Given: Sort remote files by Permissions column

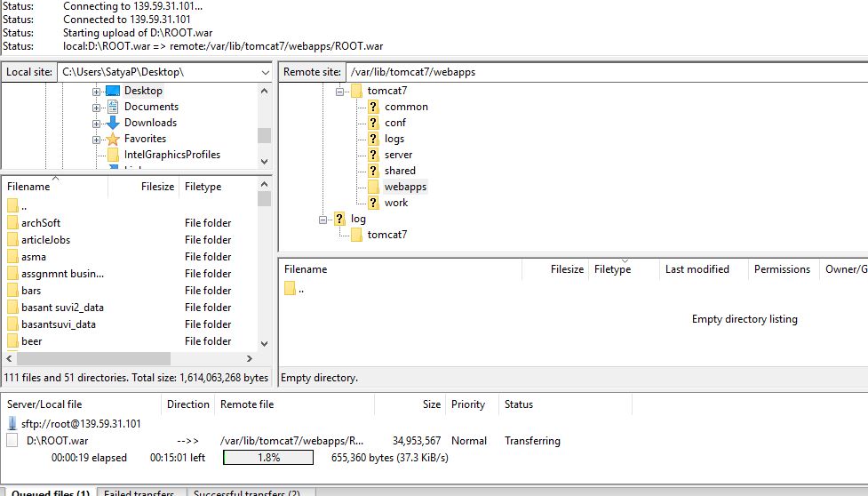Looking at the screenshot, I should click(x=783, y=269).
